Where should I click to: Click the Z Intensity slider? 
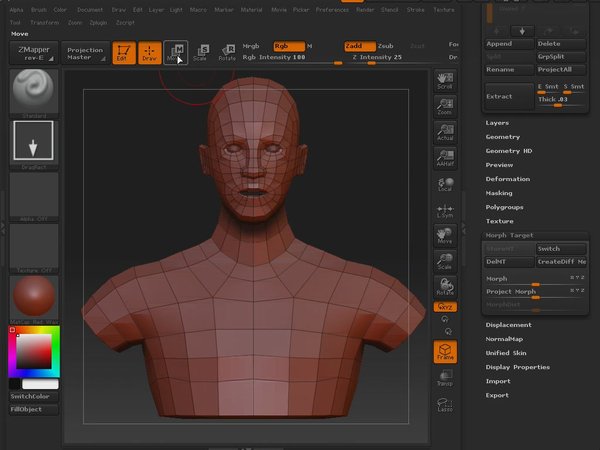click(x=376, y=58)
